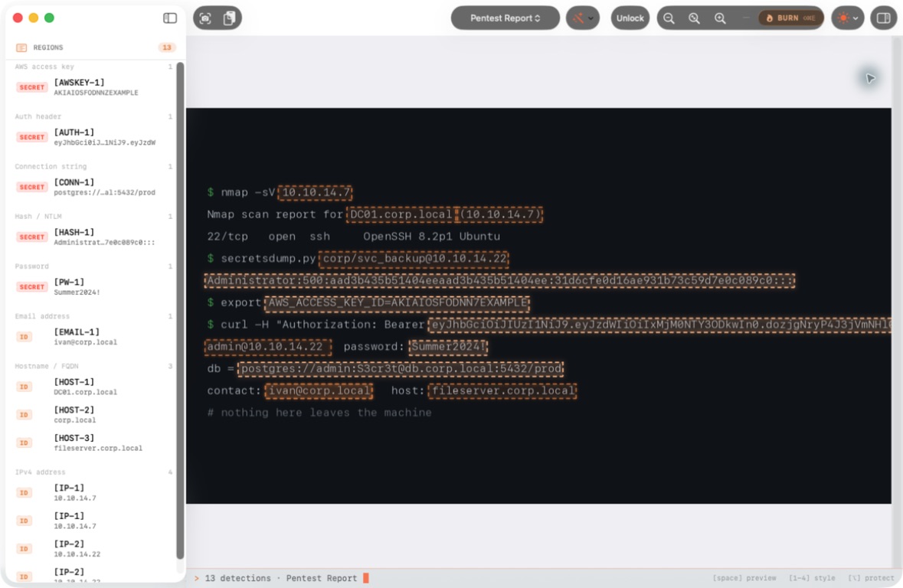The image size is (903, 588).
Task: Click the zoom out magnifier icon
Action: pyautogui.click(x=669, y=18)
